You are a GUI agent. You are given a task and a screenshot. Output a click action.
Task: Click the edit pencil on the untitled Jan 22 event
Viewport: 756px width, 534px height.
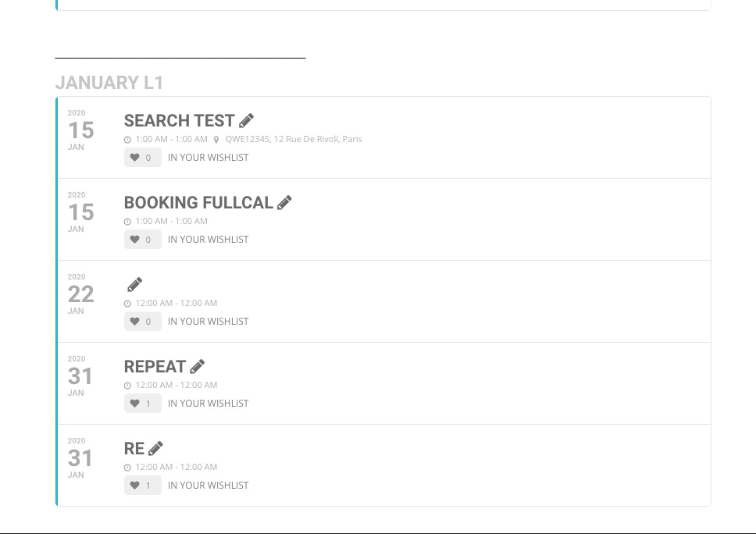tap(135, 284)
